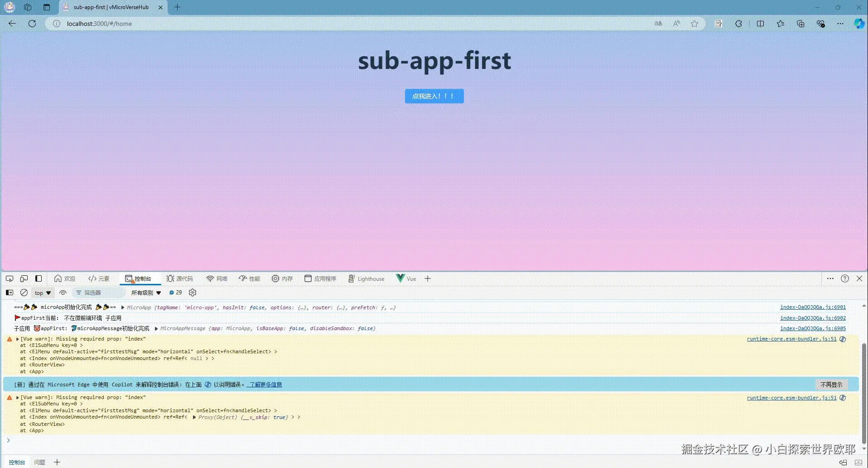The image size is (868, 468).
Task: Clear the console with the clear icon
Action: click(24, 292)
